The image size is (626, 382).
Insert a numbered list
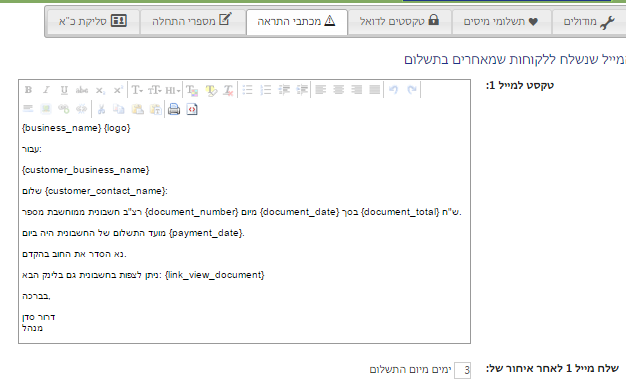pos(265,90)
